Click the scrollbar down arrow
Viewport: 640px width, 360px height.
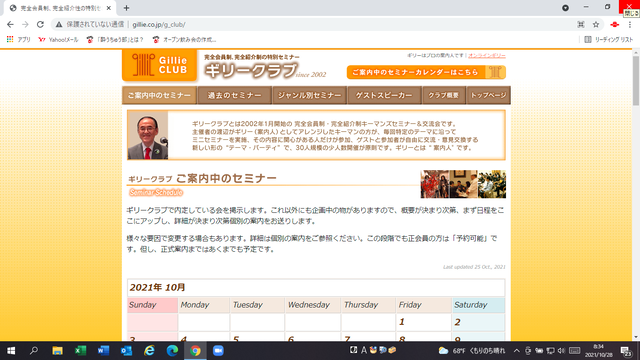tap(636, 337)
